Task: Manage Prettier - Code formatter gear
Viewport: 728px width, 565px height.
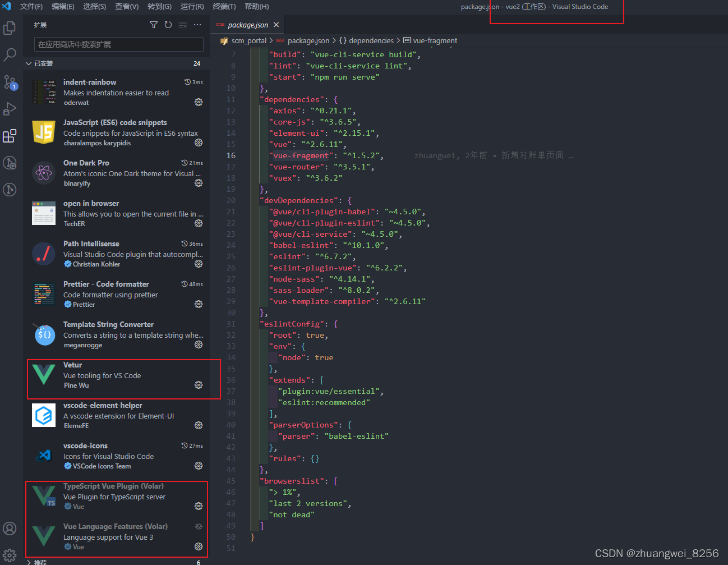Action: click(x=199, y=304)
